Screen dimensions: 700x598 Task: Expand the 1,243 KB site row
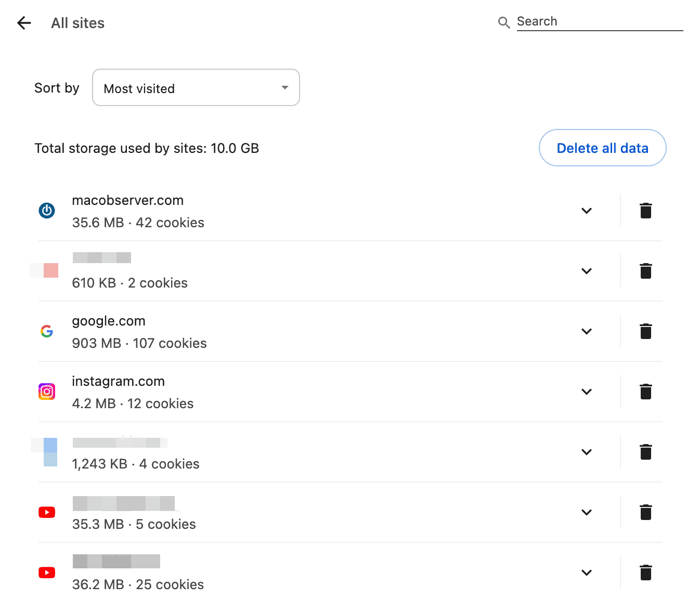click(586, 452)
